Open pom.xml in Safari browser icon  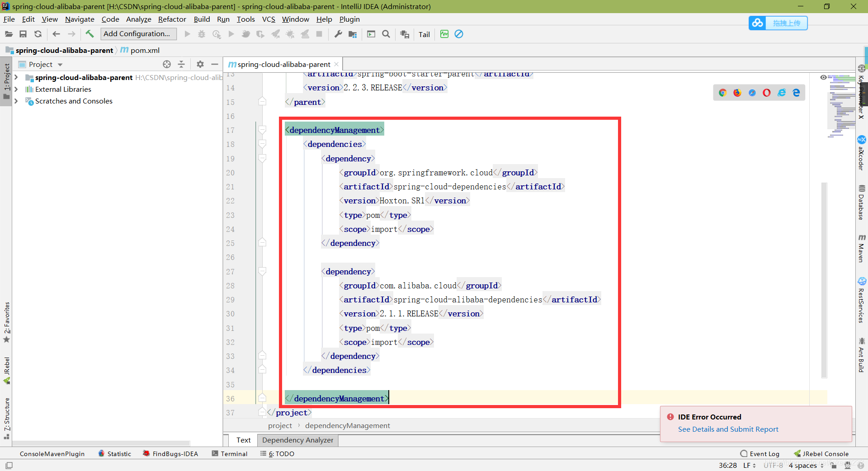coord(752,93)
